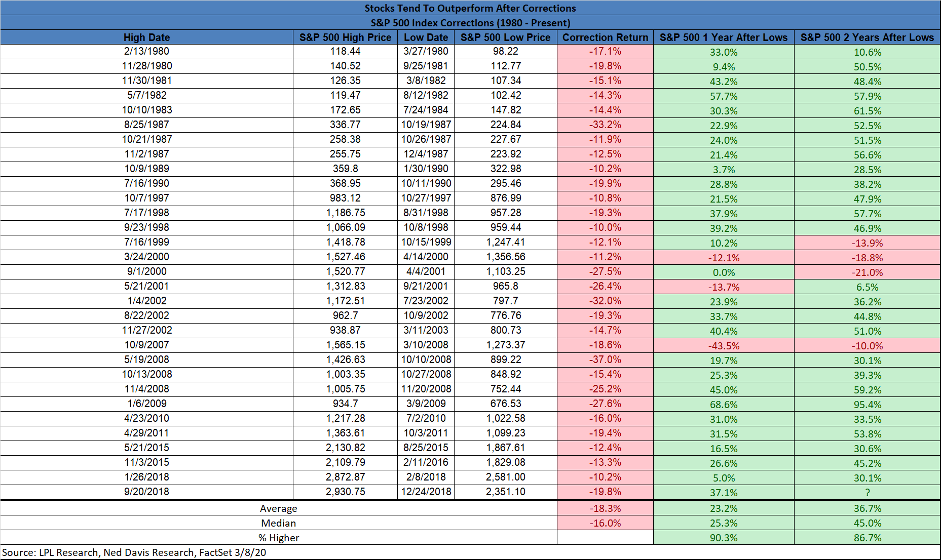Click the "S&P 500 Low Price" header
The image size is (941, 560).
(505, 37)
